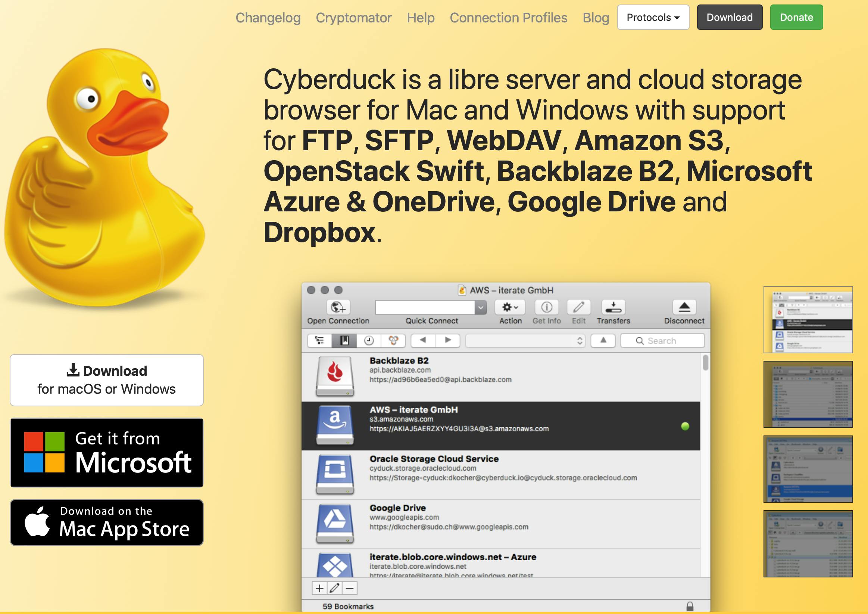Click the bookmark list scrollbar
This screenshot has height=614, width=868.
pyautogui.click(x=705, y=363)
